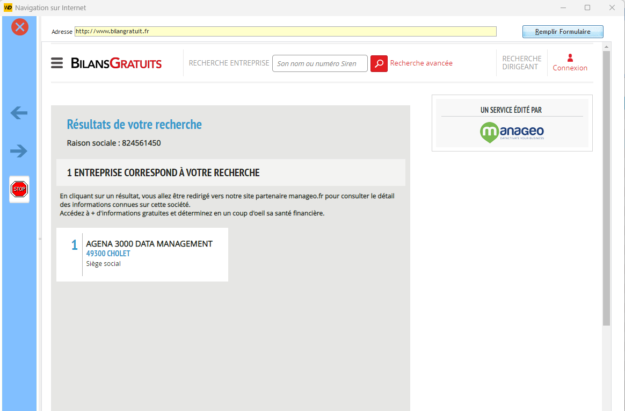Click the BilansGratuits site logo
Viewport: 625px width, 411px height.
116,64
